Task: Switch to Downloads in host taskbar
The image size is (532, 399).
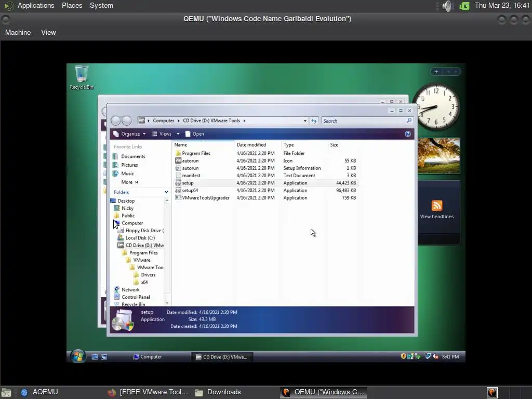Action: 218,392
